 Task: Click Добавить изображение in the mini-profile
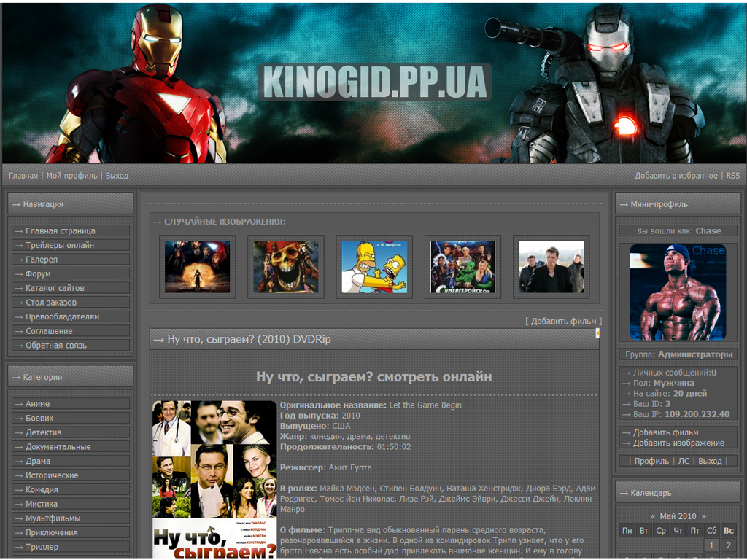(678, 443)
